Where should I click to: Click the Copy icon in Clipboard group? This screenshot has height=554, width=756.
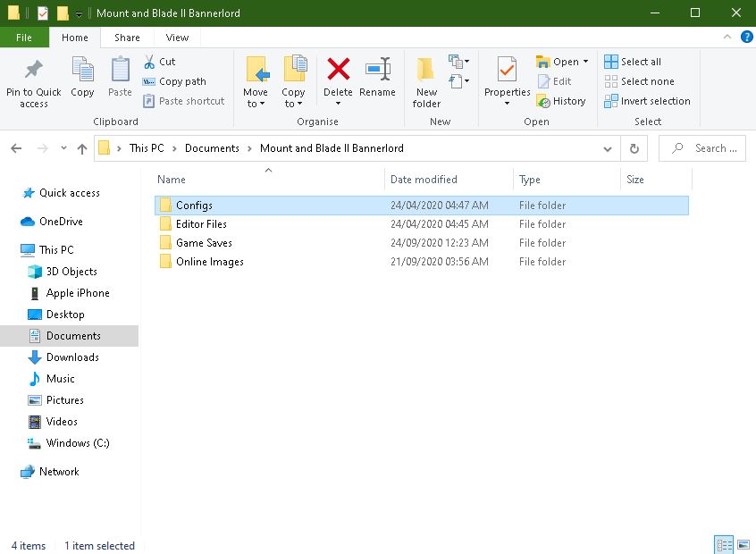[82, 69]
